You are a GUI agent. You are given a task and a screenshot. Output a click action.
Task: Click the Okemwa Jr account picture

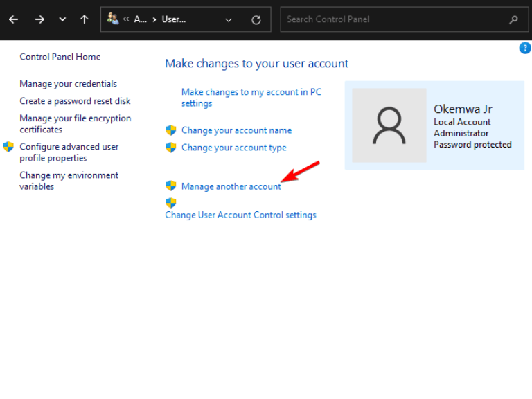tap(389, 125)
